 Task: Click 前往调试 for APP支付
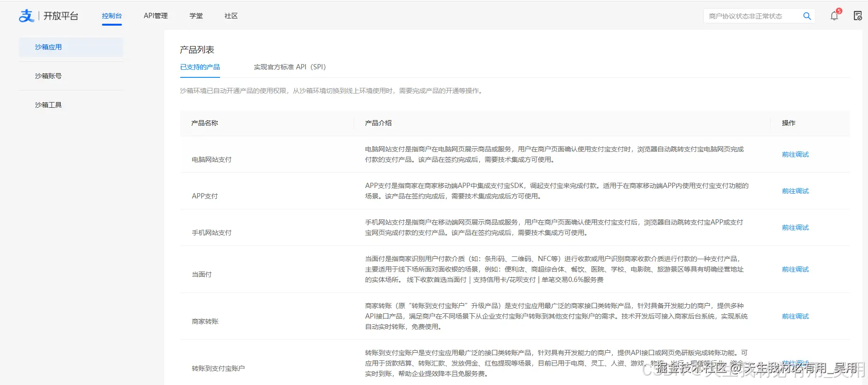click(795, 191)
